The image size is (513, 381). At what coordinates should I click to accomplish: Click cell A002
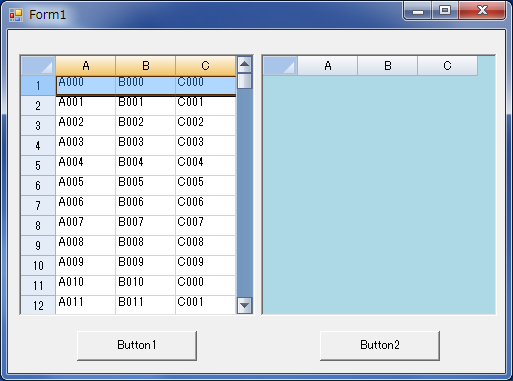pos(86,126)
